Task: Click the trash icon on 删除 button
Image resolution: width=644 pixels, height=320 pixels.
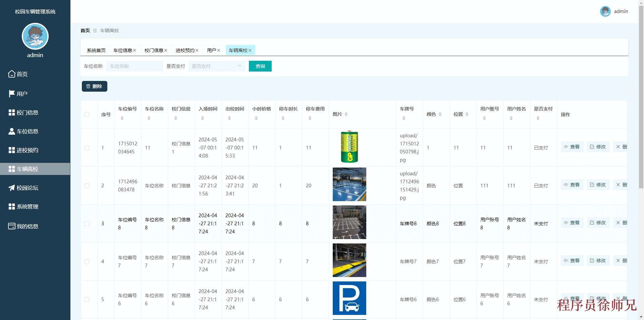Action: click(x=88, y=86)
